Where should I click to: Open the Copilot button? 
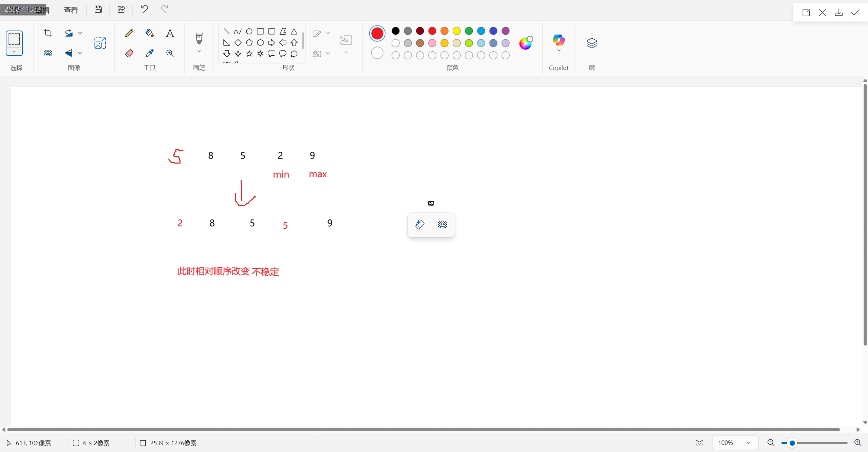tap(559, 40)
